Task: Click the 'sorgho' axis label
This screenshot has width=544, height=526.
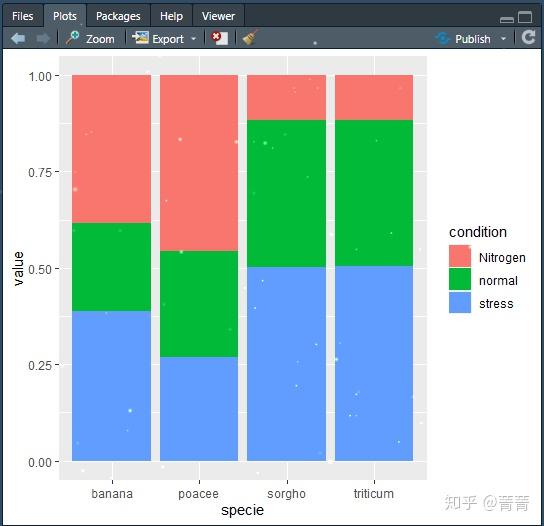Action: click(x=287, y=494)
